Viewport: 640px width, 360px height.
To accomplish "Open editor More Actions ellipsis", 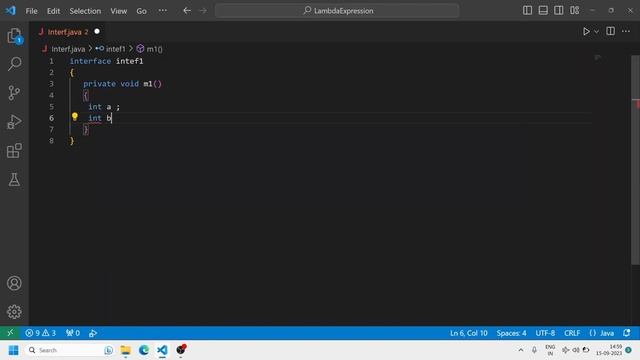I will (626, 31).
